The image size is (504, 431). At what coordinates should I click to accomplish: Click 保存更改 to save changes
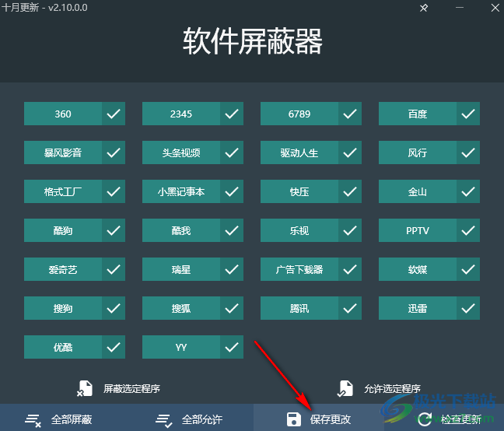pyautogui.click(x=331, y=419)
